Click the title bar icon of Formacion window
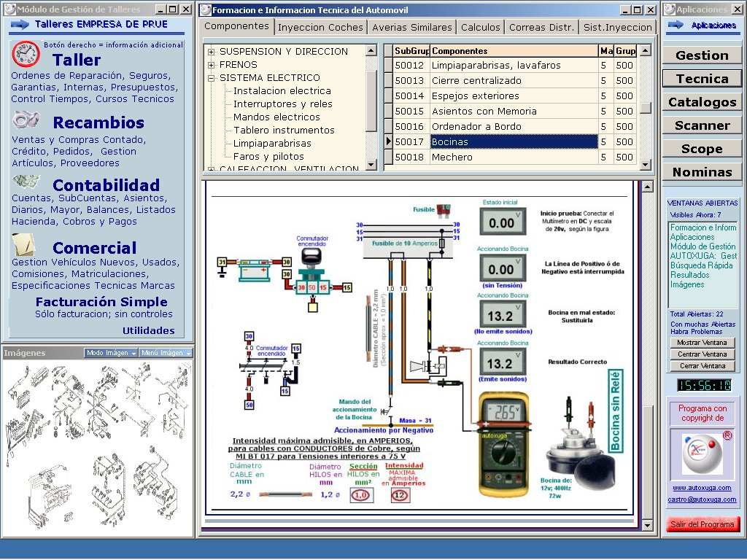747x560 pixels. 205,9
